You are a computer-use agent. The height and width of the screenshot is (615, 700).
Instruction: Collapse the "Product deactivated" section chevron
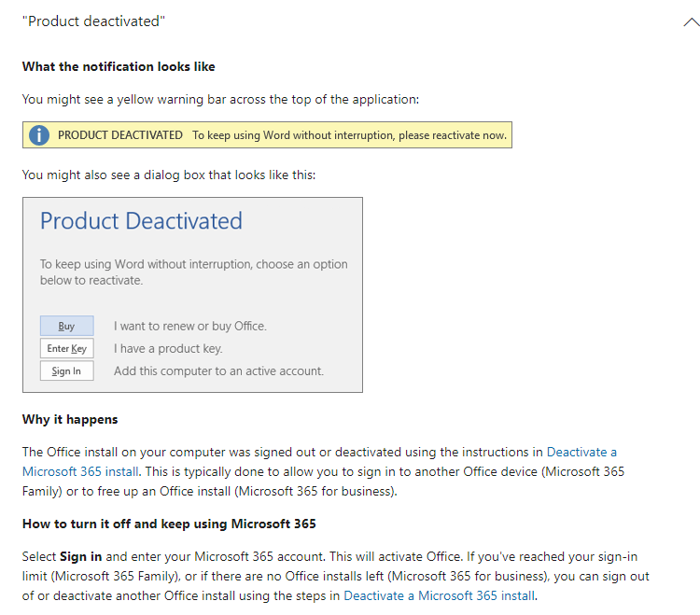tap(692, 21)
